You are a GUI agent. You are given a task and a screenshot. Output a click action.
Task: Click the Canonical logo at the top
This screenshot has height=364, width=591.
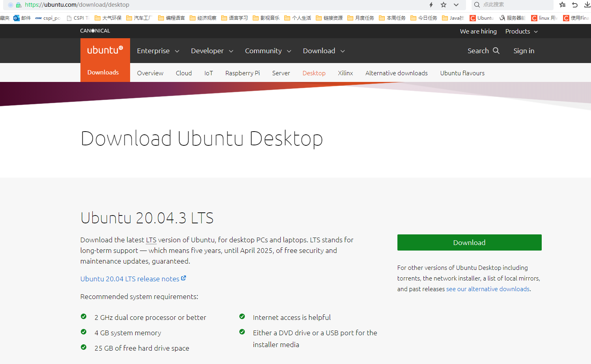tap(95, 30)
